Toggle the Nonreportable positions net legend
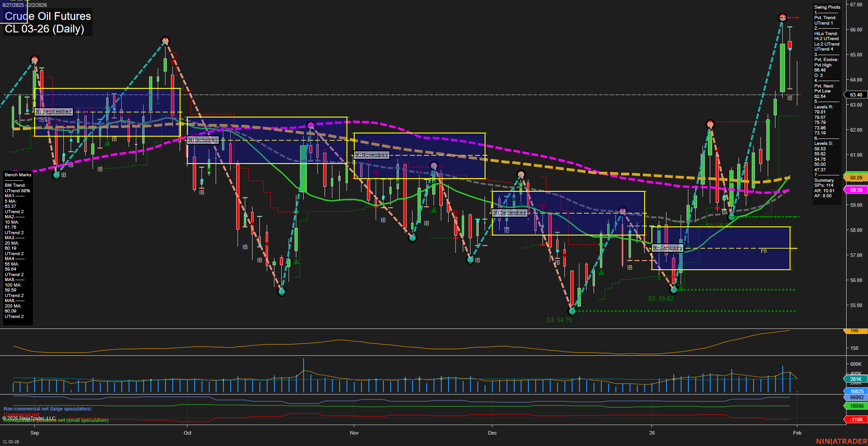The image size is (868, 446). coord(56,420)
